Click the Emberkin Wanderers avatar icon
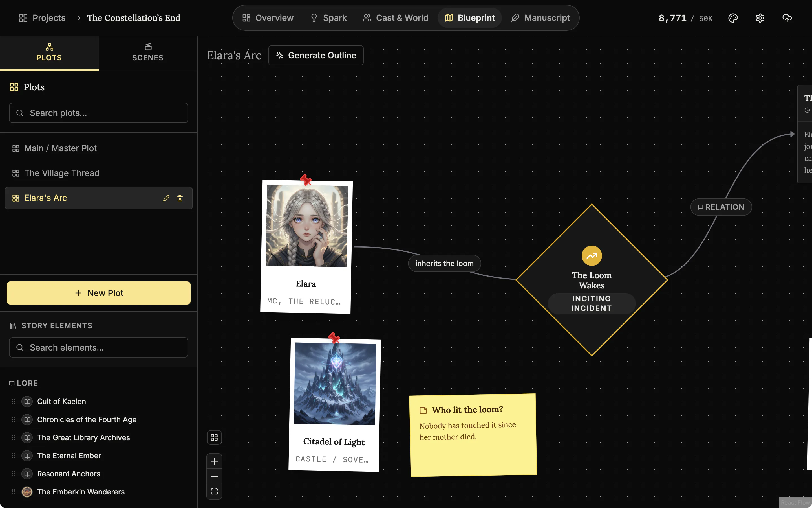The width and height of the screenshot is (812, 508). click(x=27, y=492)
